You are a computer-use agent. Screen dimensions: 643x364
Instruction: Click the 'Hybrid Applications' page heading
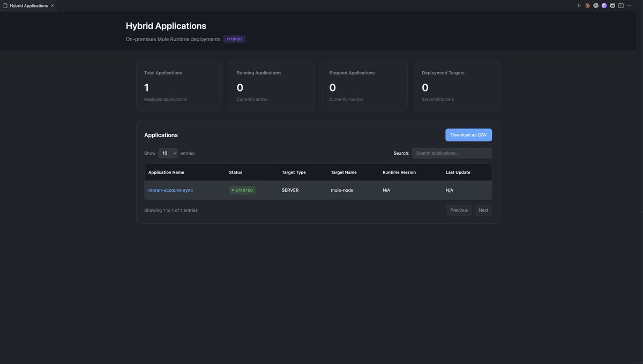click(x=166, y=26)
